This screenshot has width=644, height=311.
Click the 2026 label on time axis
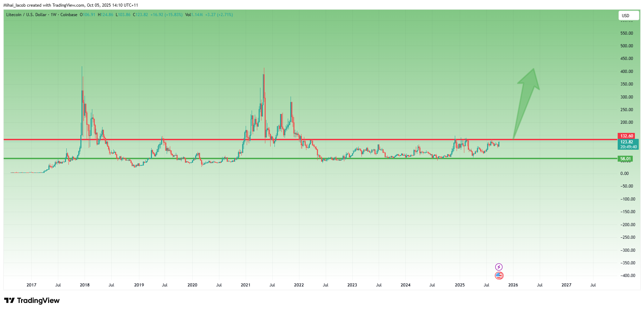coord(513,285)
